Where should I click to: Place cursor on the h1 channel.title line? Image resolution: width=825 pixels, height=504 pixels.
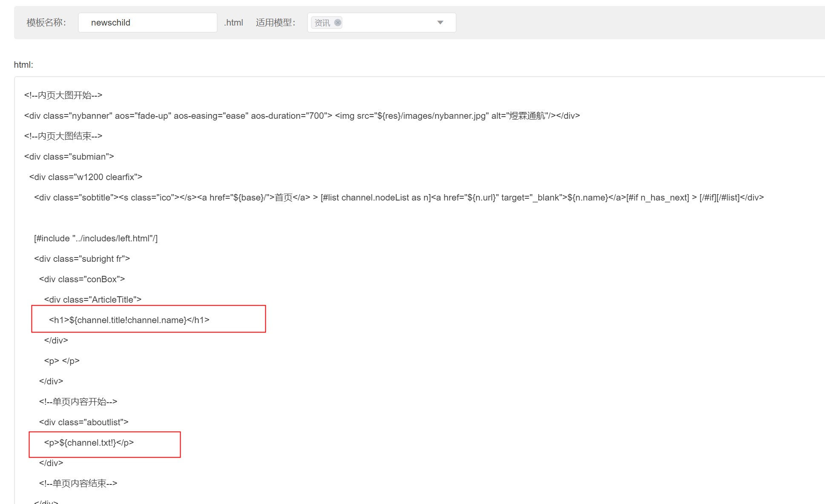coord(129,320)
